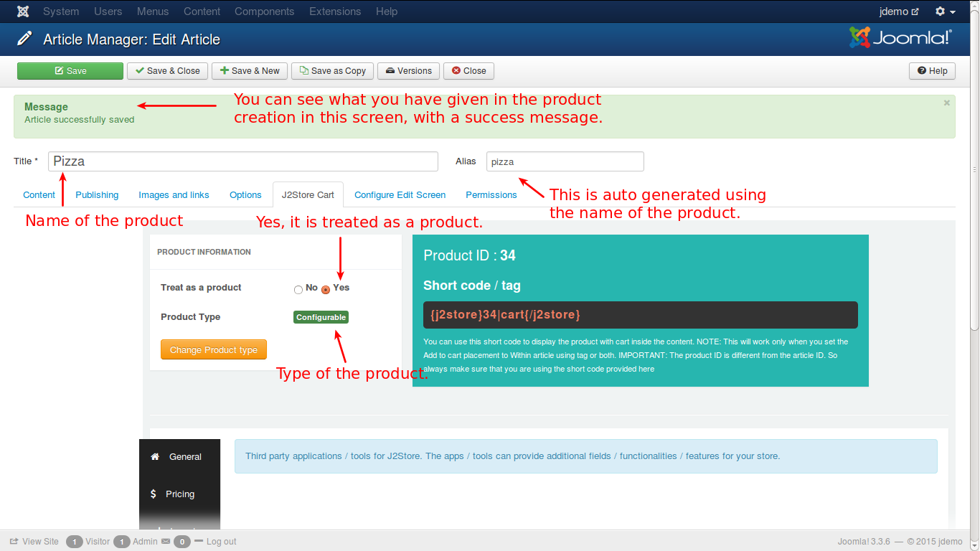
Task: Open article Versions history
Action: [408, 71]
